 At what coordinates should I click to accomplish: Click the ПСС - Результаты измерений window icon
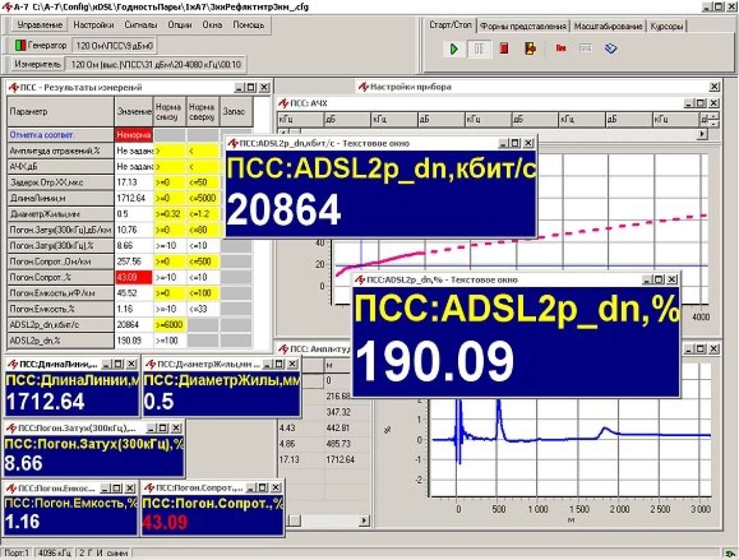pyautogui.click(x=14, y=87)
